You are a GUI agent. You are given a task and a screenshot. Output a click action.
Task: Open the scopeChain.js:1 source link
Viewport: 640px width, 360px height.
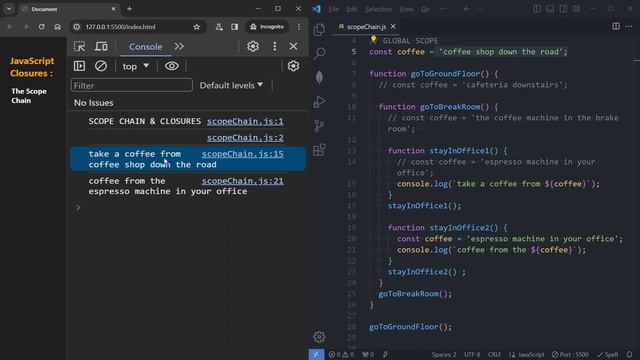click(x=245, y=121)
